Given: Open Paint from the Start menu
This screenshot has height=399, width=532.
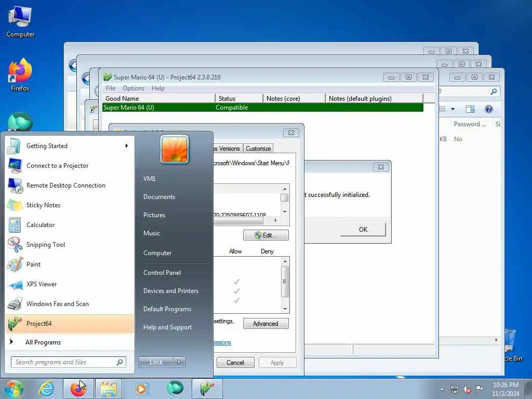Looking at the screenshot, I should point(70,264).
